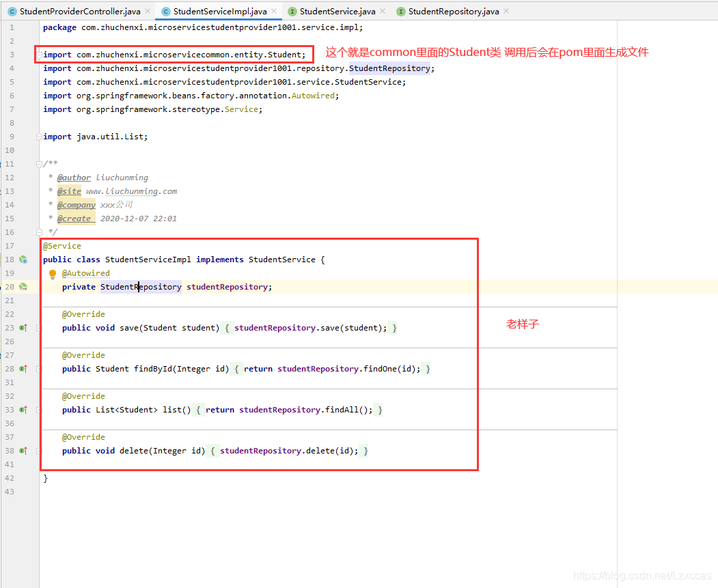Viewport: 718px width, 588px height.
Task: Expand the save method fold on line 23
Action: [x=39, y=328]
